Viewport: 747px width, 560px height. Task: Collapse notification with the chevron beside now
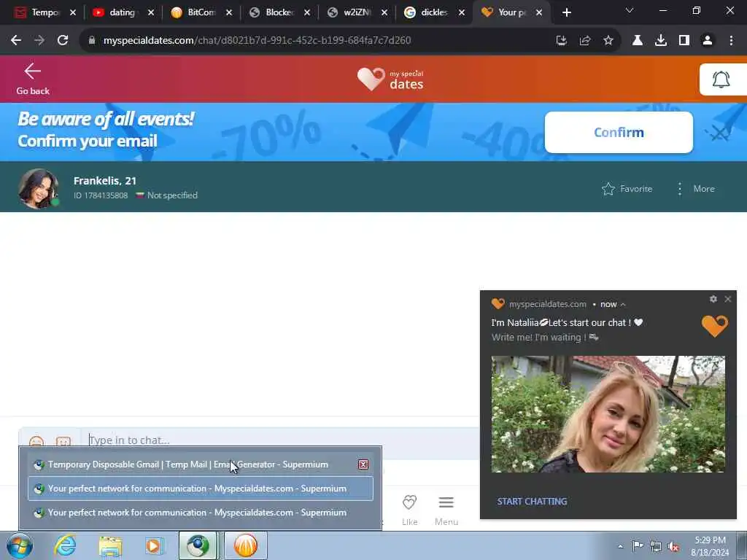[623, 304]
